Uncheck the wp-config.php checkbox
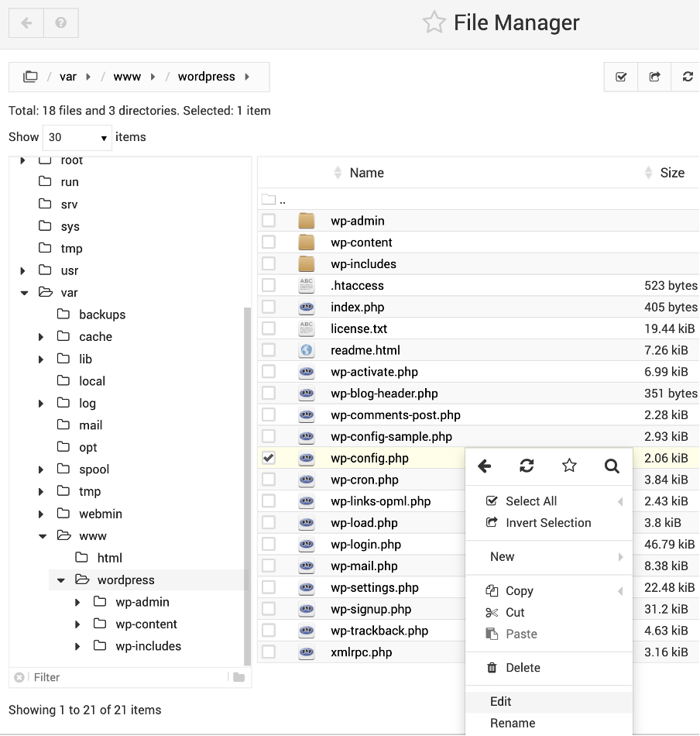The image size is (700, 736). click(x=269, y=458)
